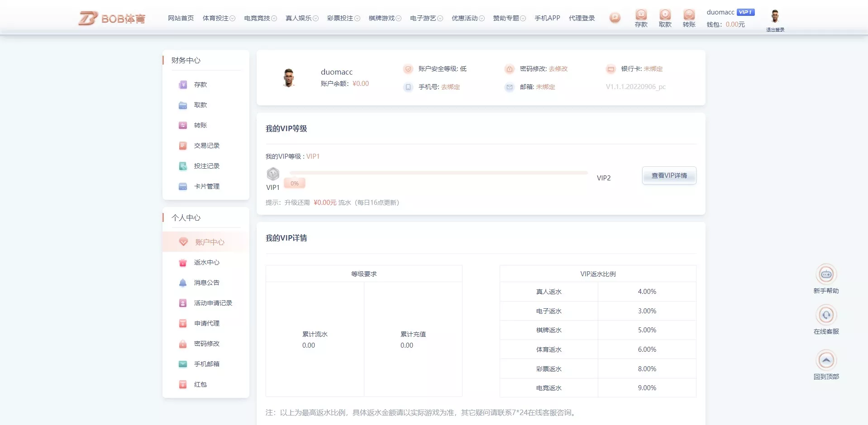Open the 存款 deposit icon in top toolbar
This screenshot has width=868, height=425.
641,17
